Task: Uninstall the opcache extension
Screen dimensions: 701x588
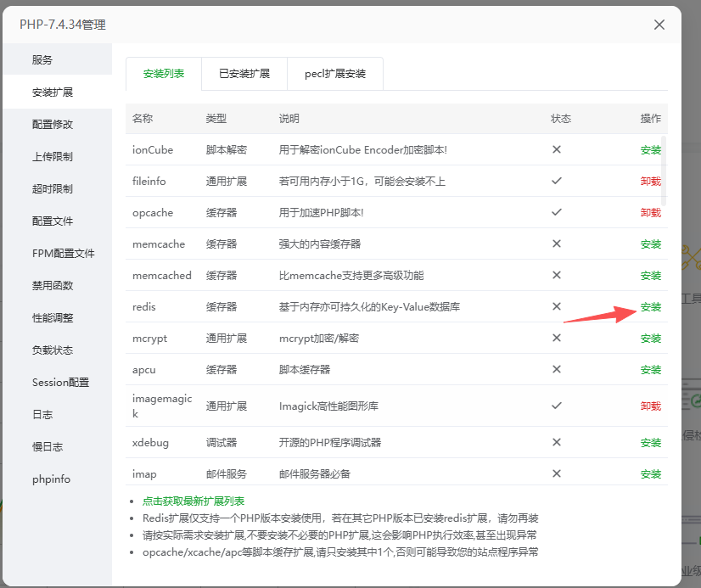Action: click(x=650, y=212)
